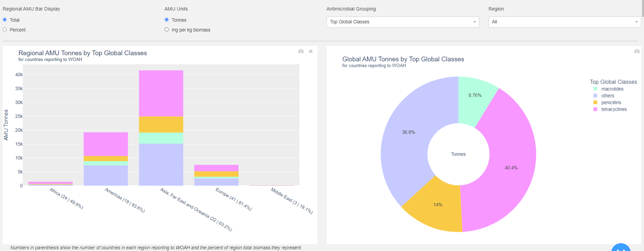Open the Antimicrobial Grouping dropdown
This screenshot has width=644, height=251.
click(403, 22)
